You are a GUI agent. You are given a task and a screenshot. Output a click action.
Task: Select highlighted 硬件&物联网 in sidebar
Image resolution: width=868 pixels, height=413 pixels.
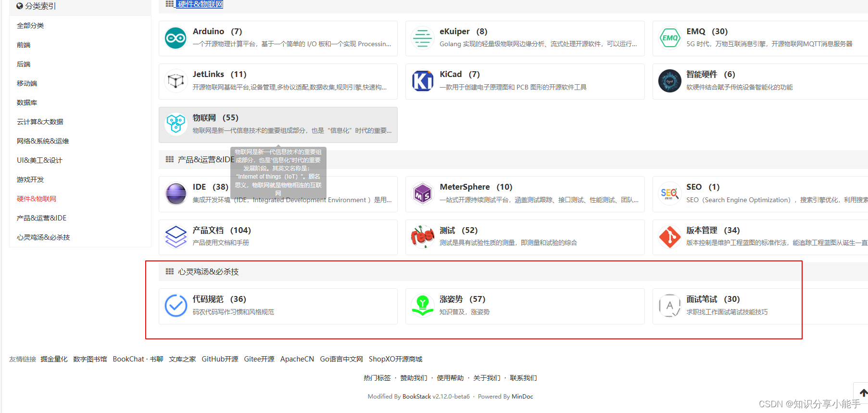tap(37, 199)
